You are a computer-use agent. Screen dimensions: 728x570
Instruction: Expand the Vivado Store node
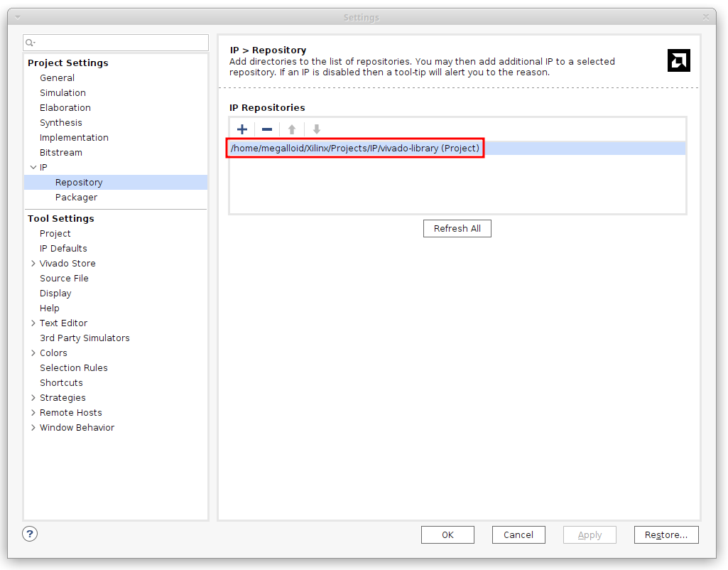pos(33,264)
